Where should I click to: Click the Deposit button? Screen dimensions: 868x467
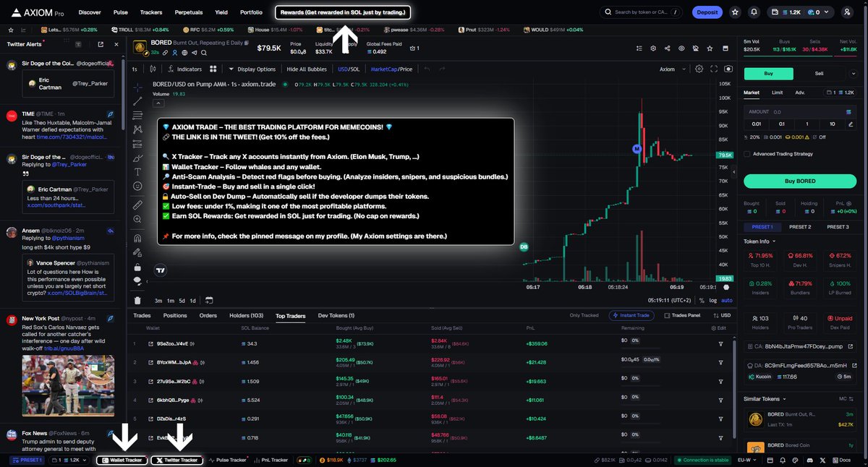coord(707,12)
